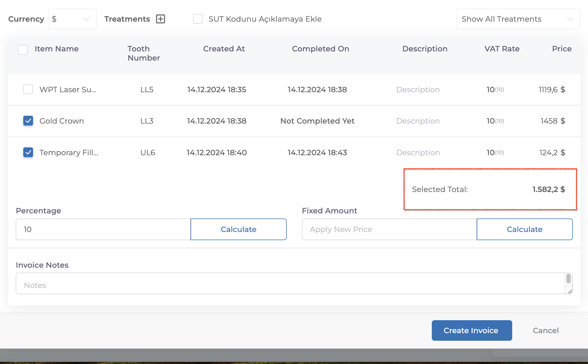Image resolution: width=588 pixels, height=364 pixels.
Task: Check the WPT Laser Su... row checkbox
Action: (x=28, y=89)
